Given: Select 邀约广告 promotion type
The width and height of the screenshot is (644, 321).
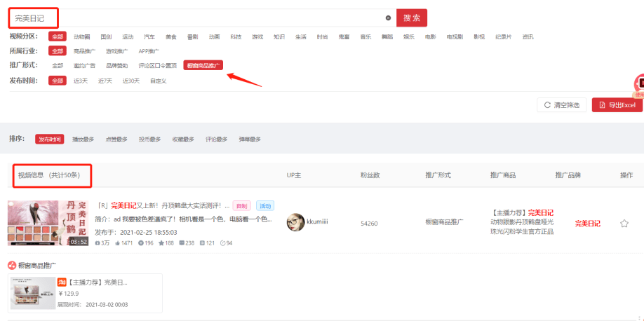Looking at the screenshot, I should click(x=85, y=65).
